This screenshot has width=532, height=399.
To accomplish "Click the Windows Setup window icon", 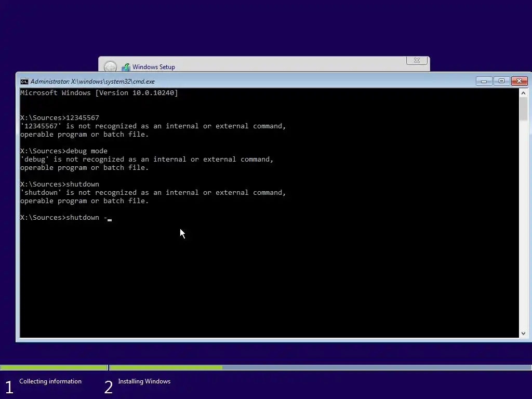I will click(x=126, y=67).
